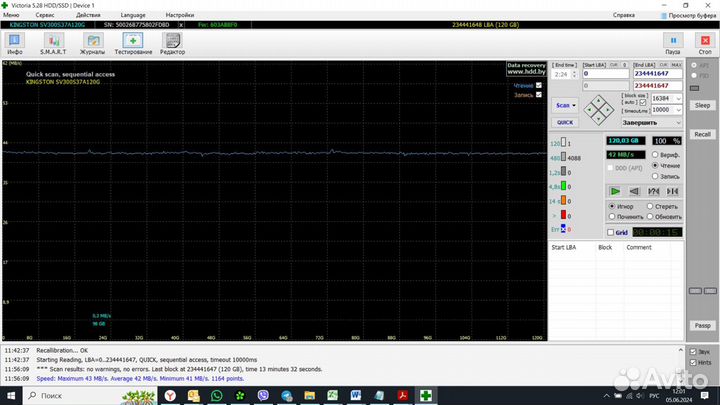Open the Меню menu
This screenshot has width=720, height=405.
coord(11,15)
